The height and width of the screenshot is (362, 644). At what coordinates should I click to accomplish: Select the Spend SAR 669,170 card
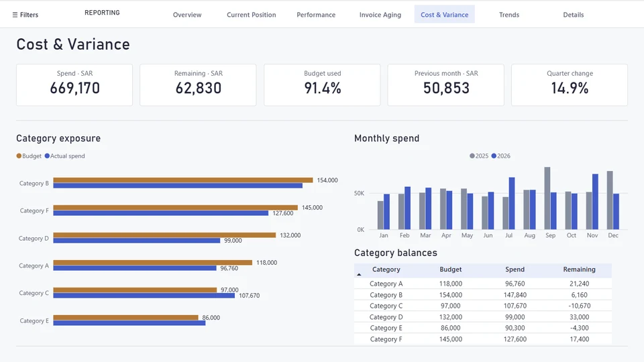pyautogui.click(x=74, y=85)
